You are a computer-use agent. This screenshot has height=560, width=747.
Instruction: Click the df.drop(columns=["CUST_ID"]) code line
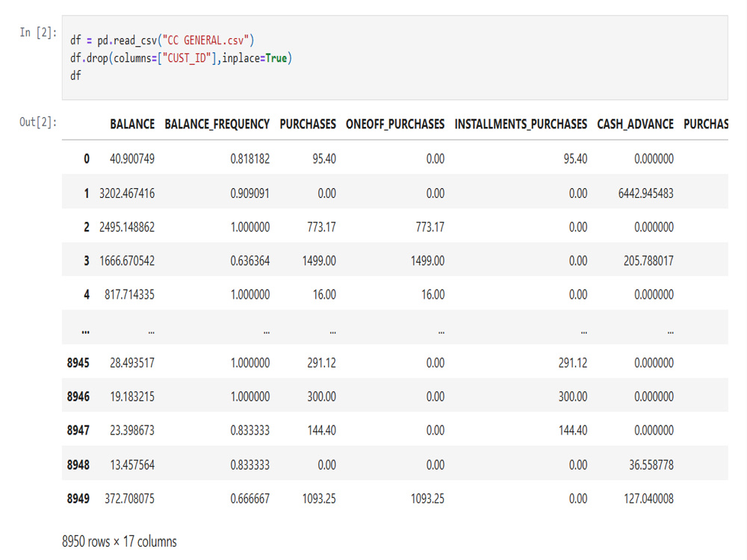(181, 58)
